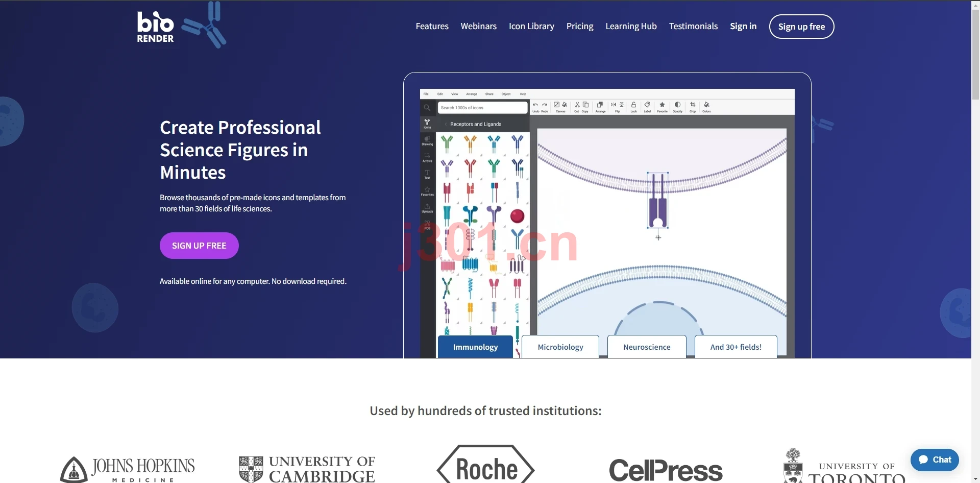This screenshot has height=483, width=980.
Task: Focus the Search 1000s of icons field
Action: point(482,108)
